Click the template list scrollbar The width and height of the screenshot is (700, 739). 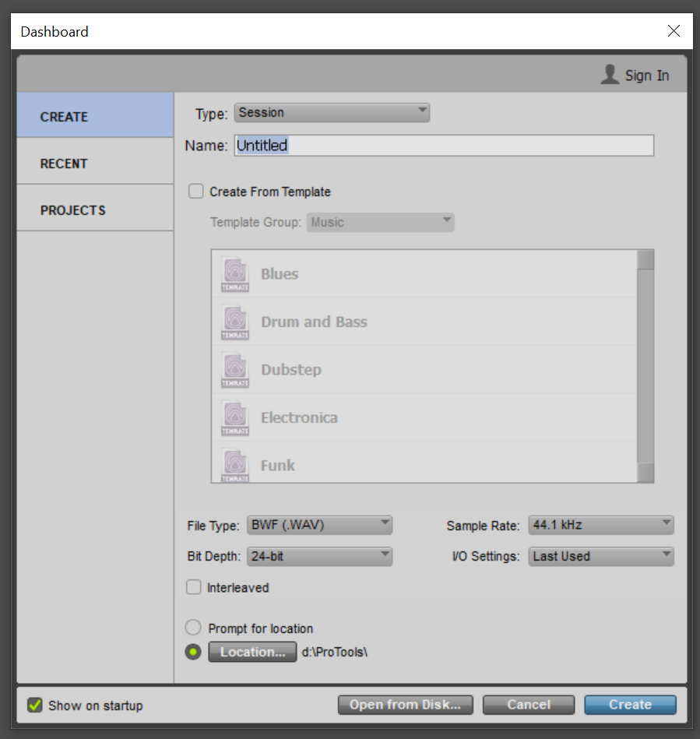tap(645, 366)
